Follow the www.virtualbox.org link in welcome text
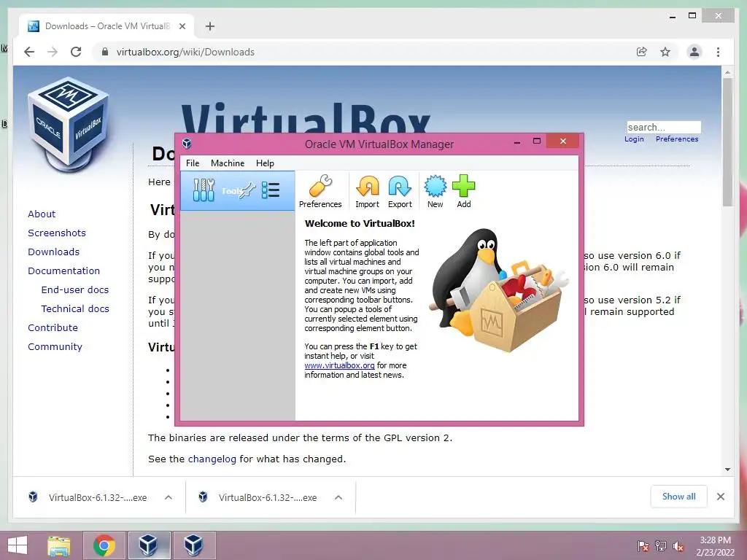Image resolution: width=747 pixels, height=560 pixels. click(x=340, y=365)
